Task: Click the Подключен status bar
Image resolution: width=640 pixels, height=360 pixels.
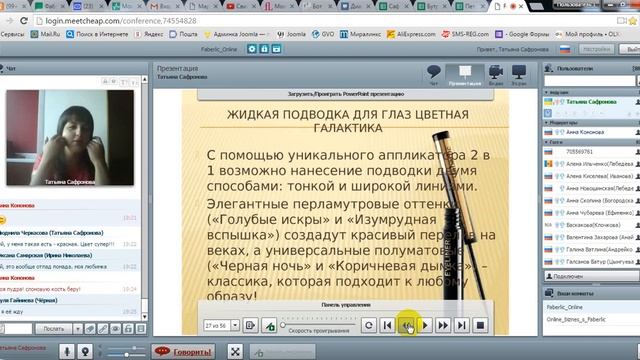Action: 591,276
